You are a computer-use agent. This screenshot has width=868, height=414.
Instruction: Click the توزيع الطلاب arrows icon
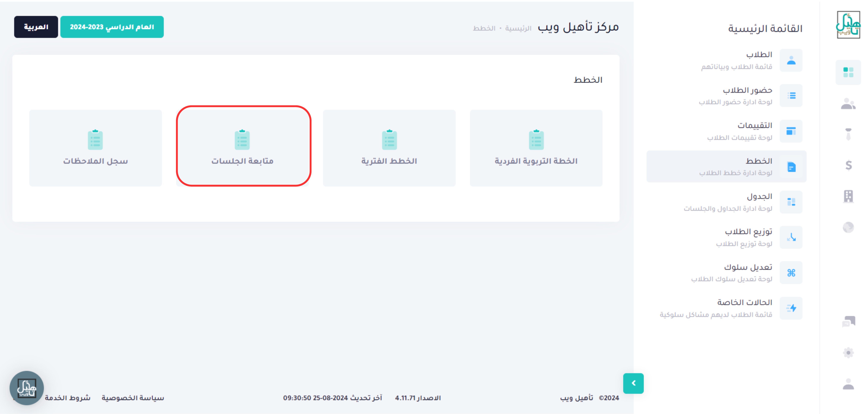(x=791, y=237)
